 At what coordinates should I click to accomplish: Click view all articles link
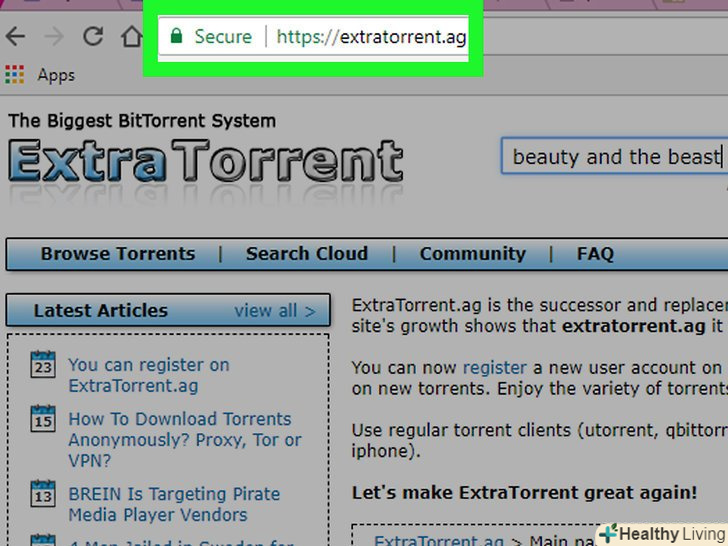pyautogui.click(x=274, y=311)
